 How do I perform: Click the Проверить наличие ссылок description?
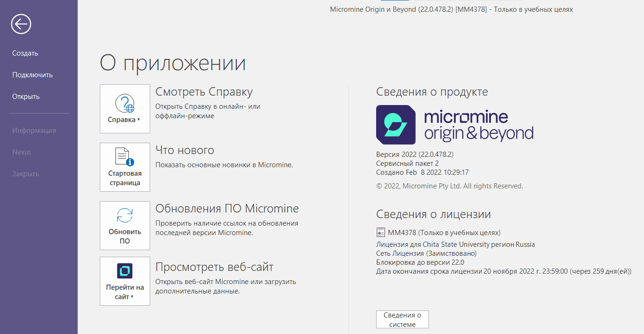click(x=227, y=228)
